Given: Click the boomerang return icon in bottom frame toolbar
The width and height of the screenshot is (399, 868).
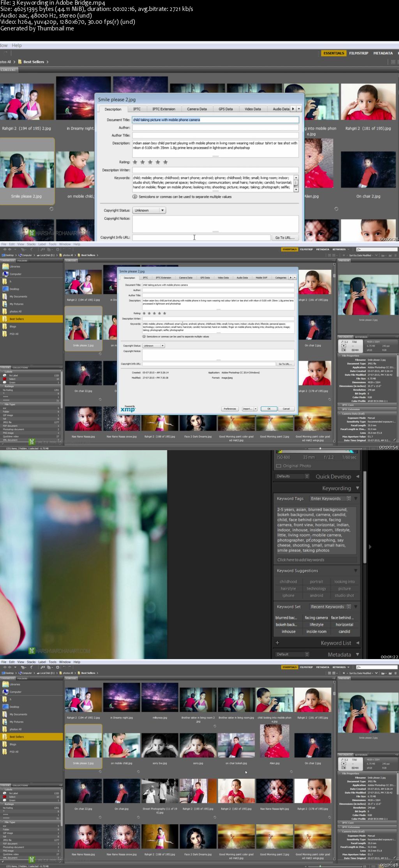Looking at the screenshot, I should (x=31, y=667).
